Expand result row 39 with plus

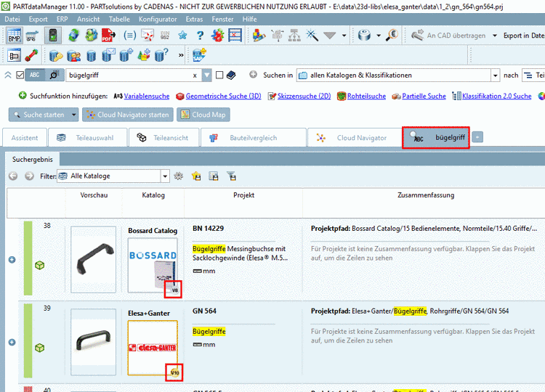12,343
